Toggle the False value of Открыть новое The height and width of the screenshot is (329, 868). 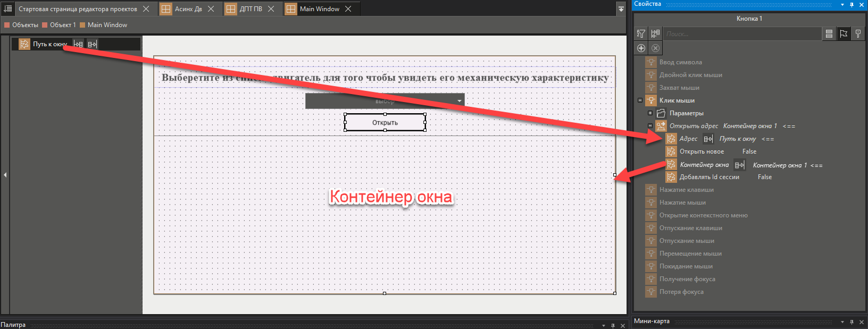point(749,151)
